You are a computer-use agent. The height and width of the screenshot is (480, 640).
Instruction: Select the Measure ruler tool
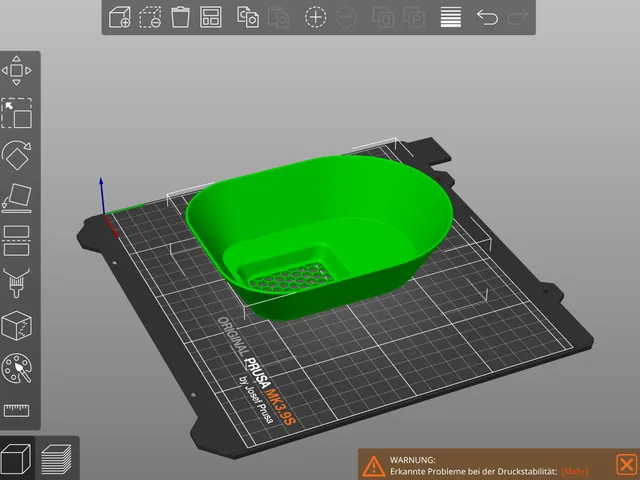(x=16, y=410)
